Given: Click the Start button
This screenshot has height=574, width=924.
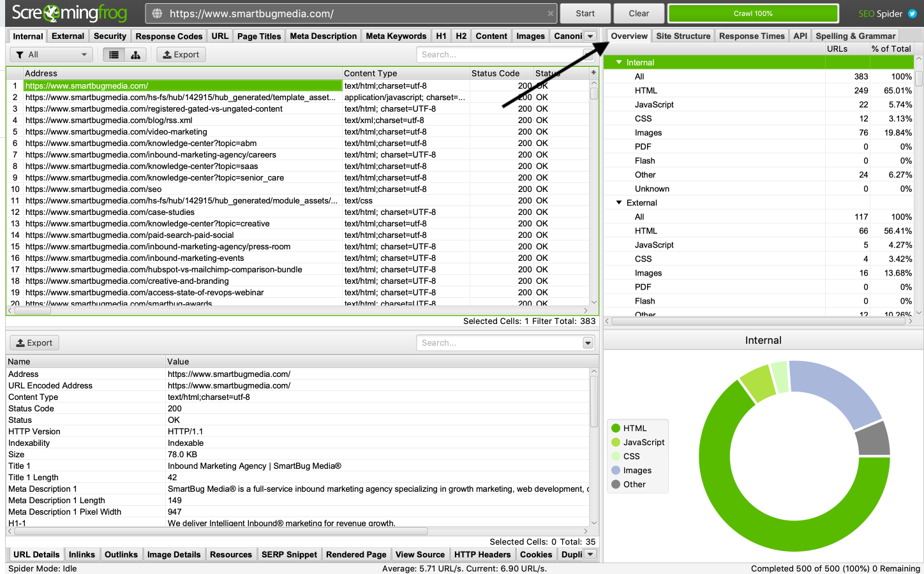Looking at the screenshot, I should 585,13.
